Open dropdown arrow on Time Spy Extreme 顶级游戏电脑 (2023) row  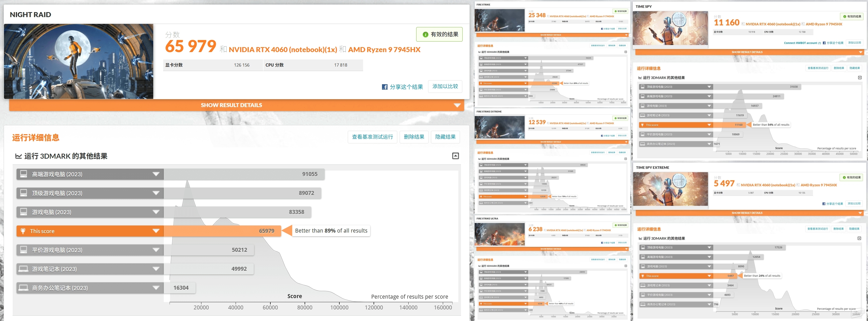pos(709,247)
